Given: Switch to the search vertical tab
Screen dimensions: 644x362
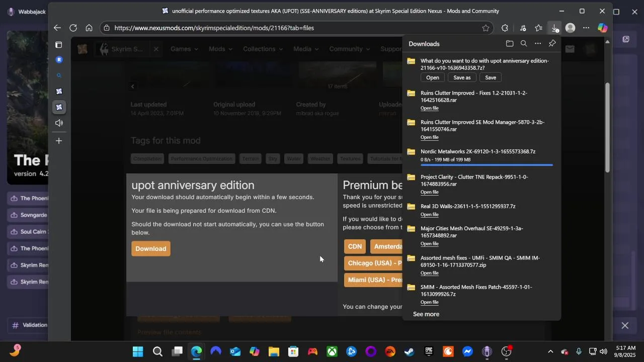Looking at the screenshot, I should [x=59, y=75].
